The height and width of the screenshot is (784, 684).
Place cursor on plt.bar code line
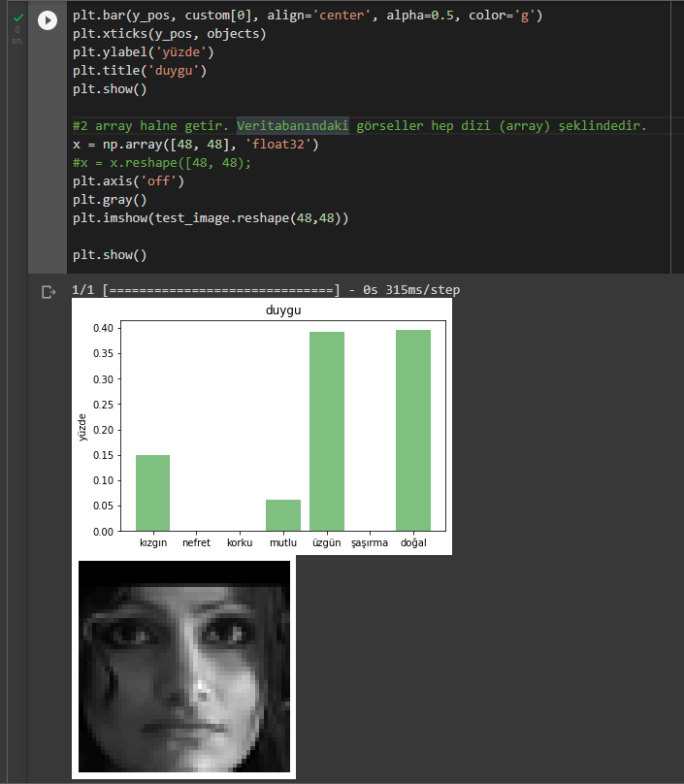coord(308,16)
